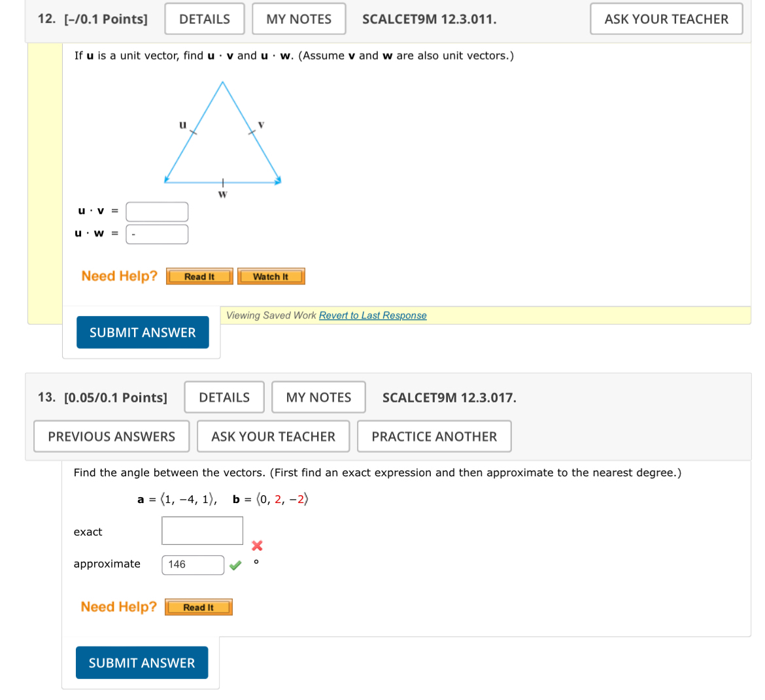
Task: Open DETAILS for question 12
Action: pyautogui.click(x=205, y=19)
